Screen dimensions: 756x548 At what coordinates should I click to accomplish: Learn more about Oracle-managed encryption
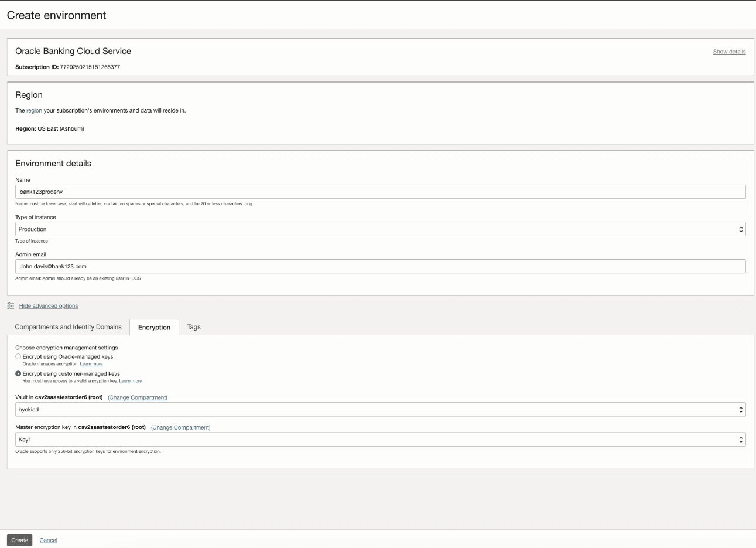point(91,364)
